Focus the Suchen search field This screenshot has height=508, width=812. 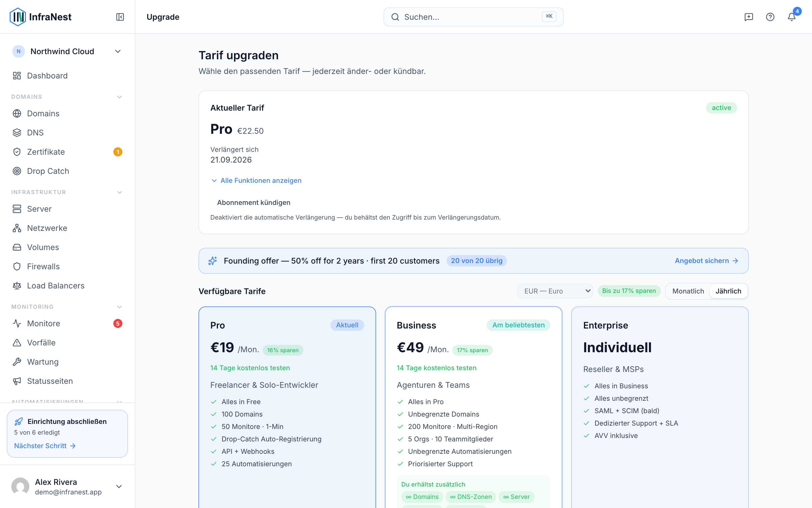[x=473, y=17]
